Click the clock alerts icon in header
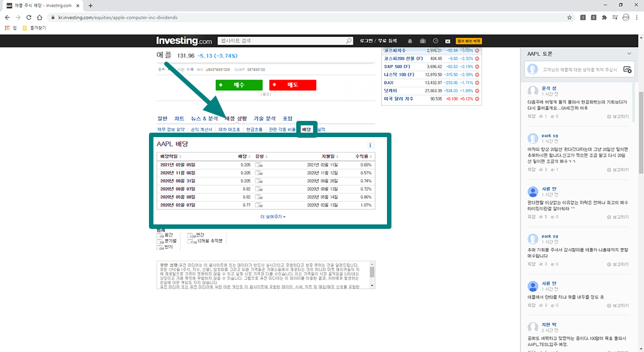 (435, 41)
